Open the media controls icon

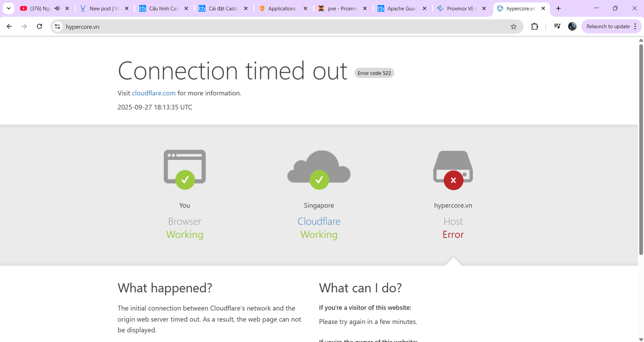[557, 27]
